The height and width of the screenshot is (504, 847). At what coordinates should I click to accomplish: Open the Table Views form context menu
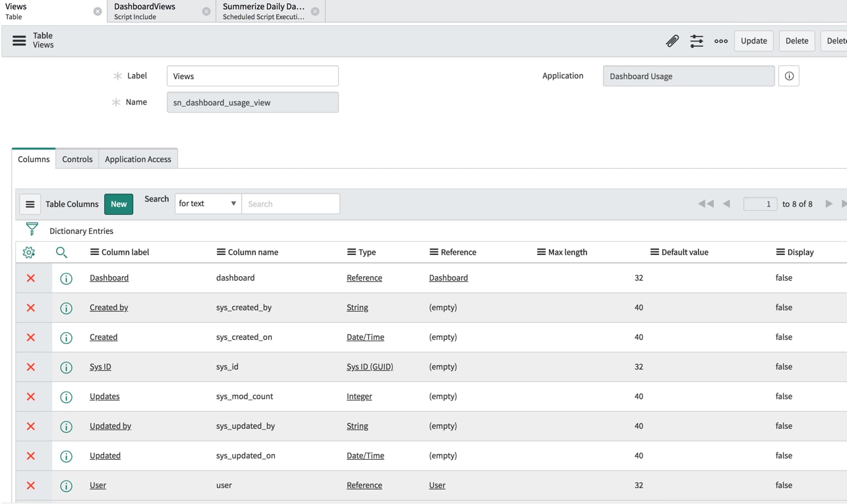click(18, 40)
